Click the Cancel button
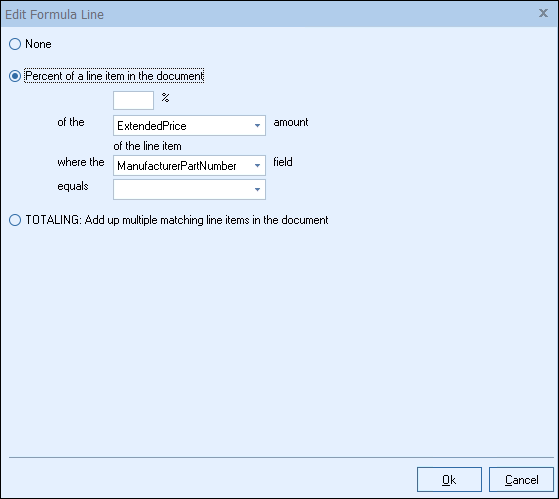This screenshot has width=559, height=499. click(521, 479)
